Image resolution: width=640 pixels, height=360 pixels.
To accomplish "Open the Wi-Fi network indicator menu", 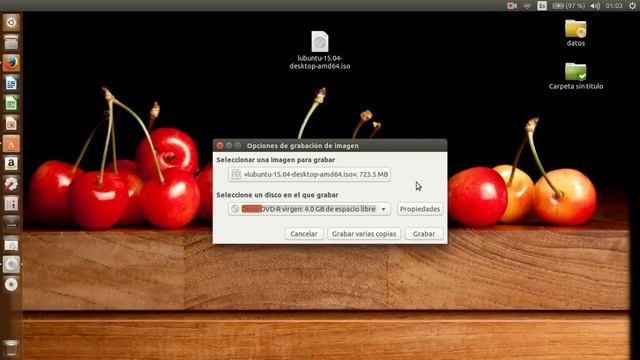I will [x=527, y=6].
